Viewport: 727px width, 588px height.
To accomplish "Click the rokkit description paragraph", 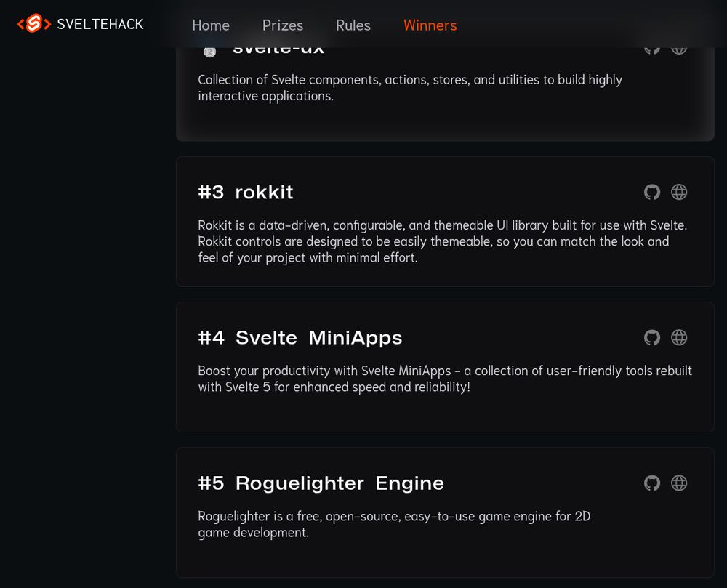I will pyautogui.click(x=443, y=241).
